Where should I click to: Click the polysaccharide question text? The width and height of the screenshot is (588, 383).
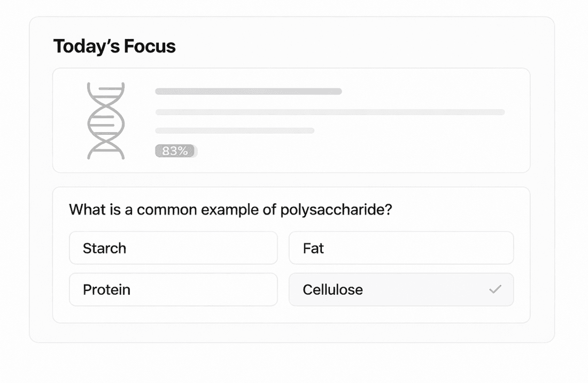coord(230,209)
